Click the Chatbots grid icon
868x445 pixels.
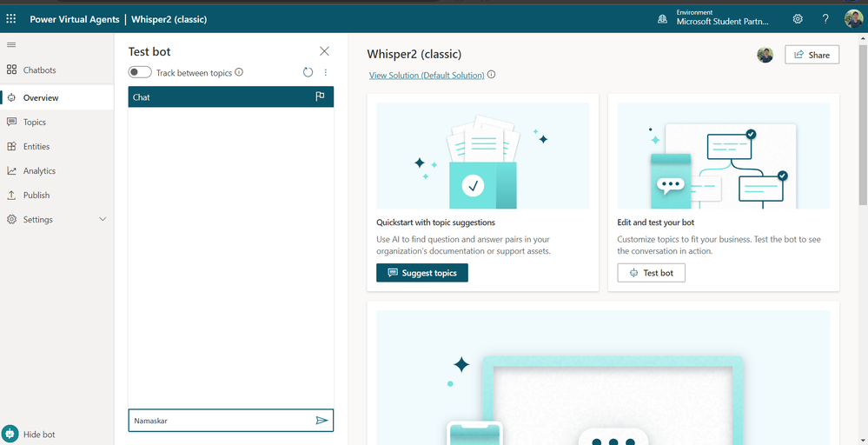coord(11,70)
